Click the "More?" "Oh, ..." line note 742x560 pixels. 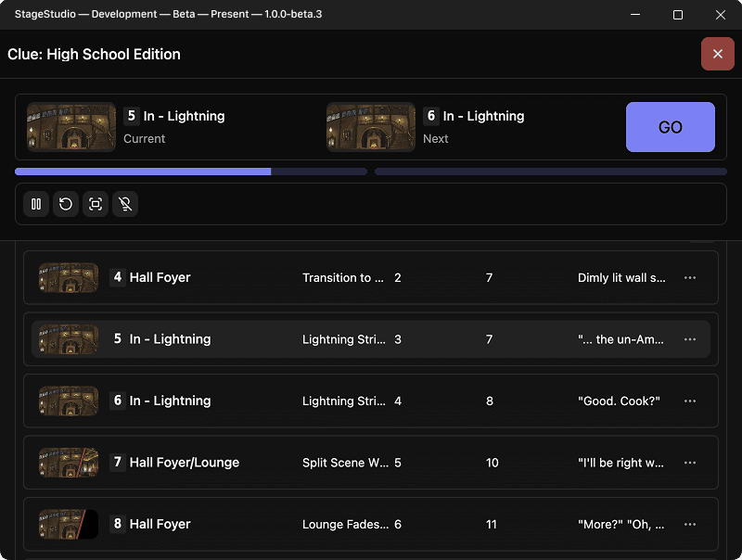620,524
